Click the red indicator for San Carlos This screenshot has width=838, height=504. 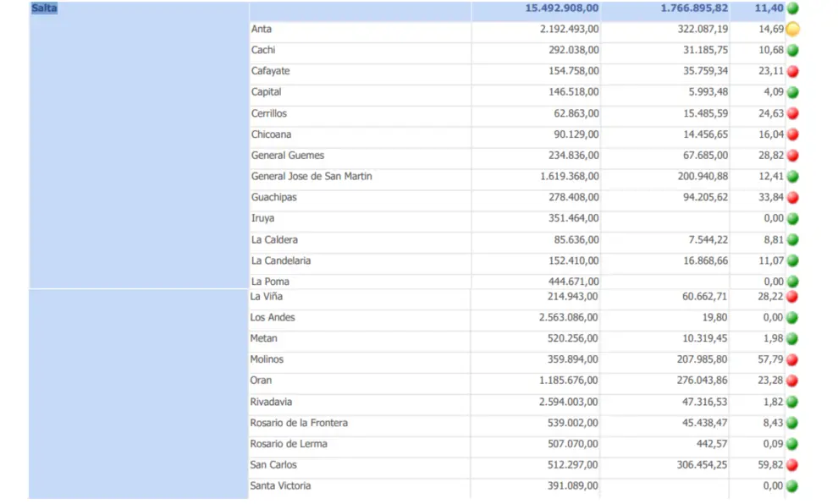coord(792,465)
